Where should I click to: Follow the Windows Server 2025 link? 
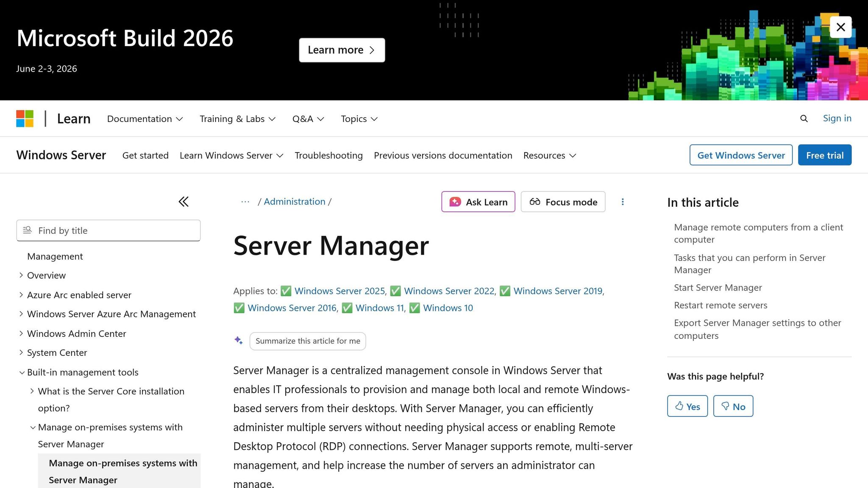point(339,291)
